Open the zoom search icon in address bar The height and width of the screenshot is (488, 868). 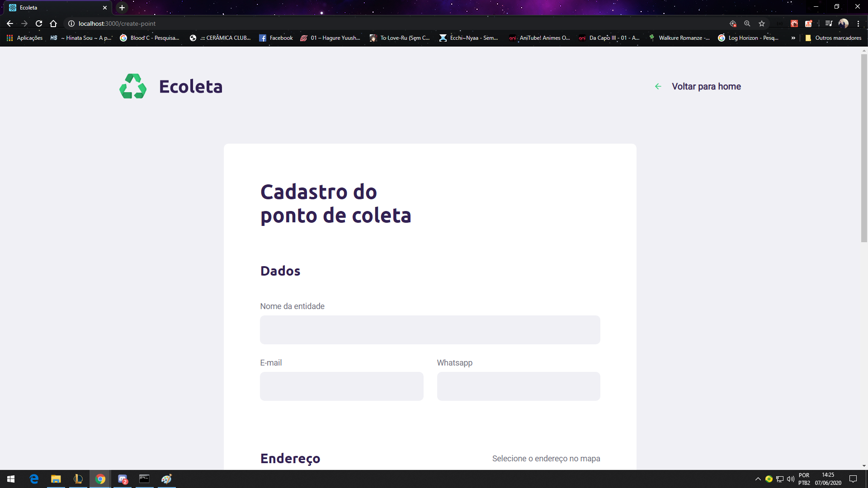747,23
